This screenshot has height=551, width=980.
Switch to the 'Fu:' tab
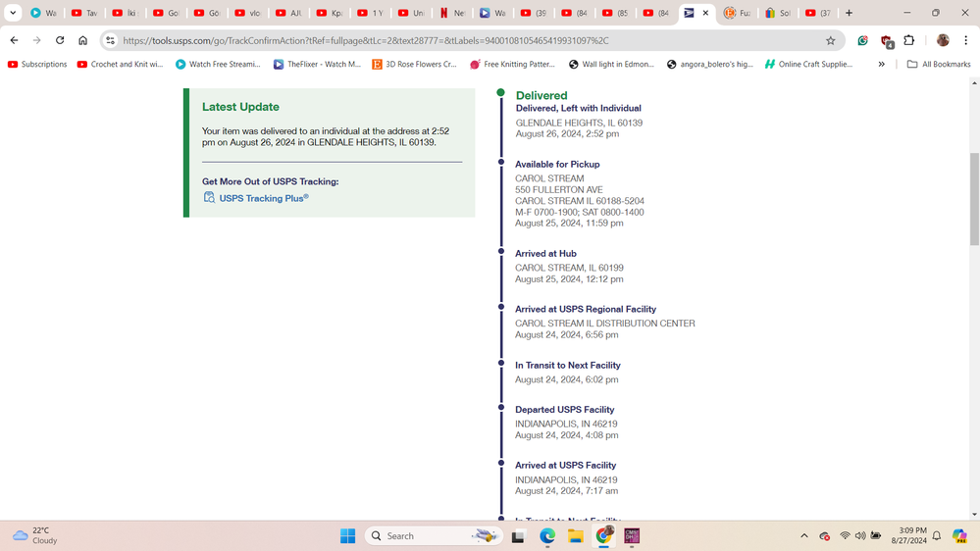[x=737, y=13]
